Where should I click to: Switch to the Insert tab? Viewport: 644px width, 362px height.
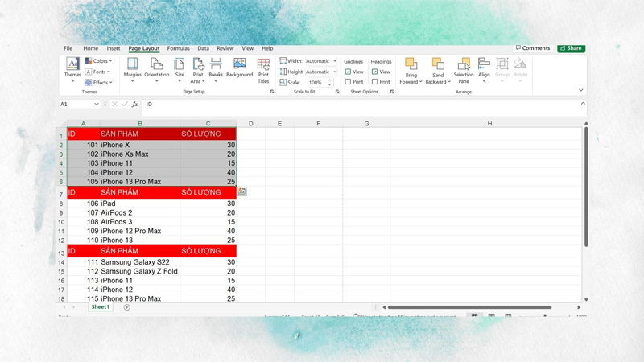(x=114, y=48)
